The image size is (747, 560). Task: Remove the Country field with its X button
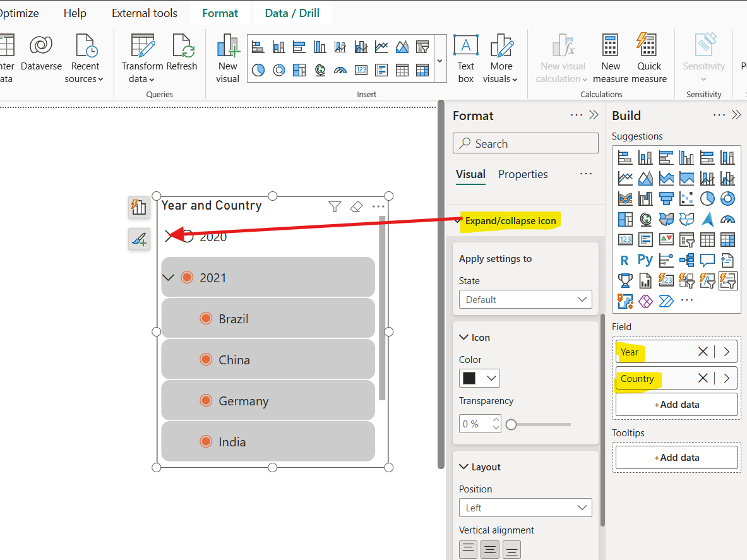coord(703,378)
